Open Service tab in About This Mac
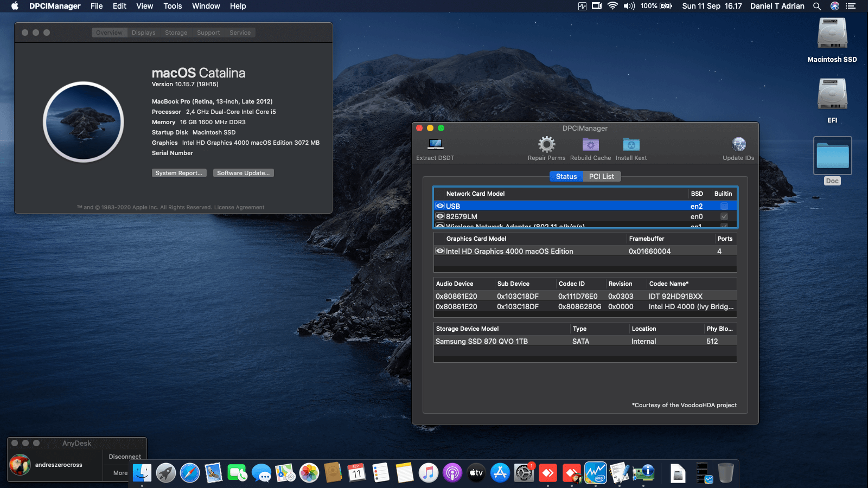The width and height of the screenshot is (868, 488). click(x=240, y=33)
